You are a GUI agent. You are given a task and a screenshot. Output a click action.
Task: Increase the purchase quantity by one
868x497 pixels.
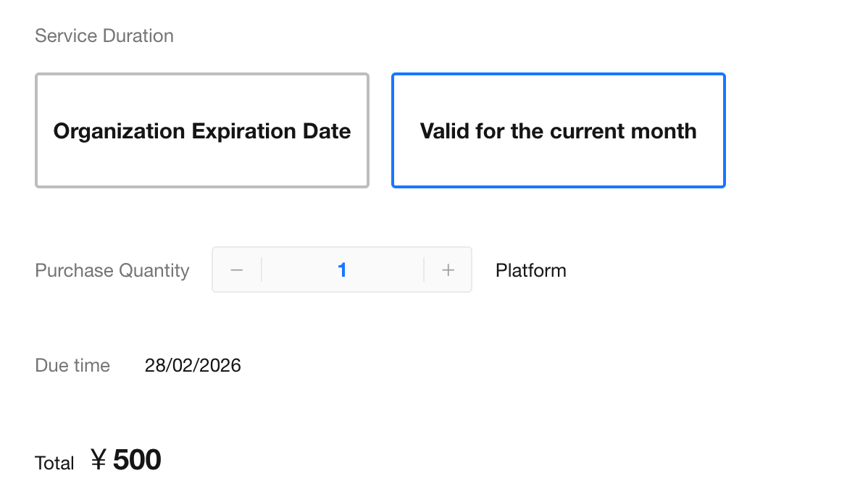pyautogui.click(x=448, y=270)
